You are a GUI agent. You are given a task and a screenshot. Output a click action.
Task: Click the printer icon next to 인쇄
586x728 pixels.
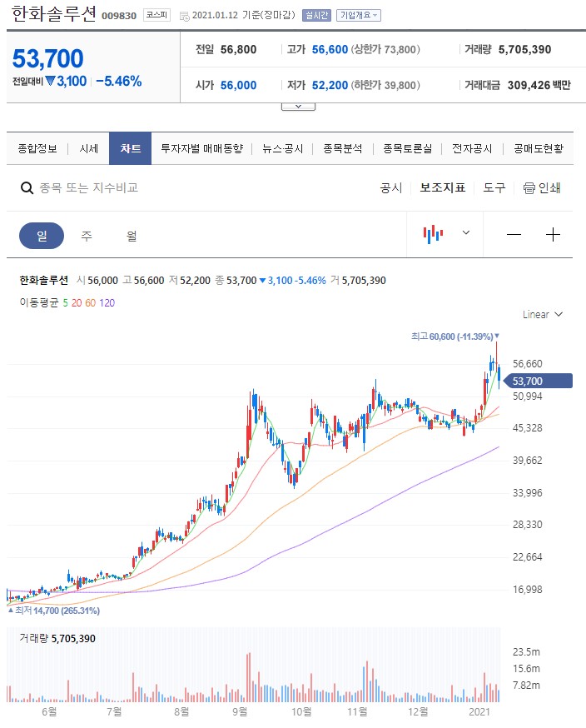pyautogui.click(x=529, y=188)
